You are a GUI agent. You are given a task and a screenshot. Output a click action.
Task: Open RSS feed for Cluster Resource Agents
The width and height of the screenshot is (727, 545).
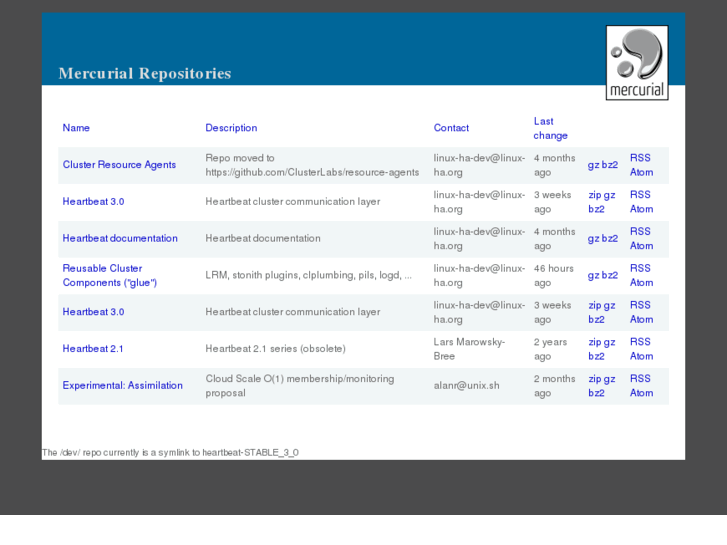point(640,158)
